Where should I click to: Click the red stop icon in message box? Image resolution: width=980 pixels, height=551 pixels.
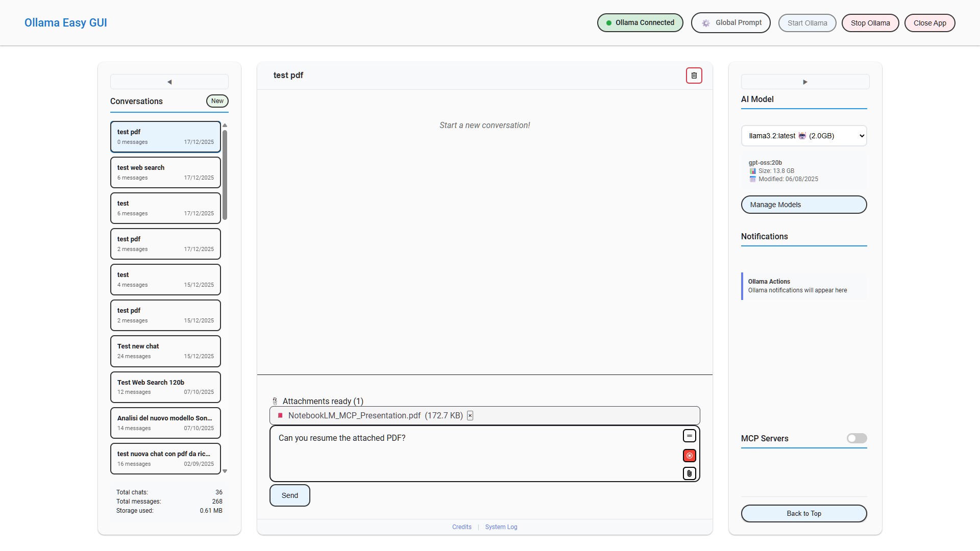[x=689, y=456]
